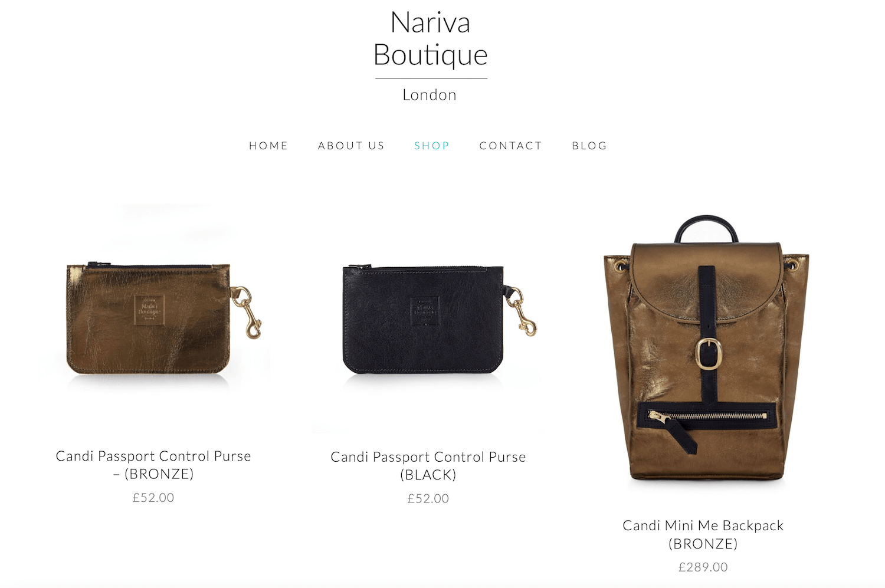Click the Candi Passport Control Purse (BLACK) title
885x588 pixels.
[x=428, y=466]
